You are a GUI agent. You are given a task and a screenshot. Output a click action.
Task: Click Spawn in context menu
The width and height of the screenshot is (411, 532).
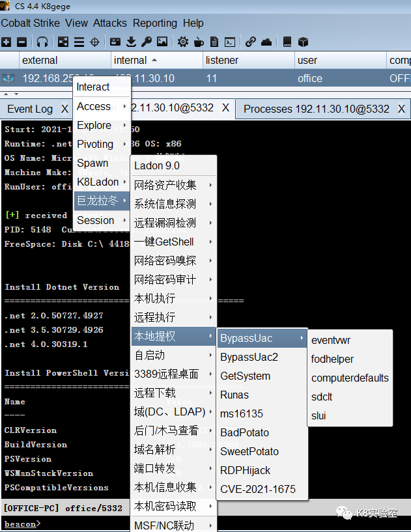(102, 163)
